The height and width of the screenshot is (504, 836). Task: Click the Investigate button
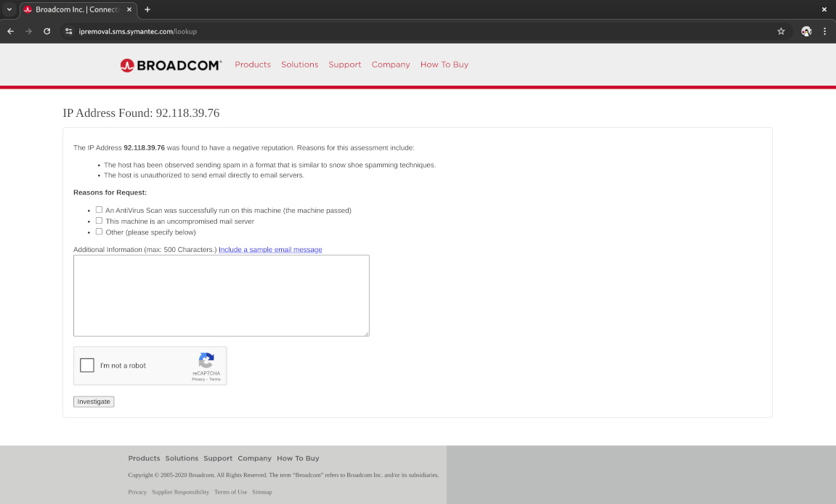pyautogui.click(x=94, y=402)
